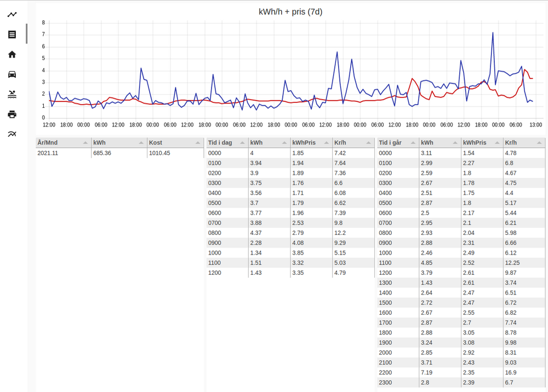Select the receipt list icon in sidebar
Screen dimensions: 548x392
12,34
